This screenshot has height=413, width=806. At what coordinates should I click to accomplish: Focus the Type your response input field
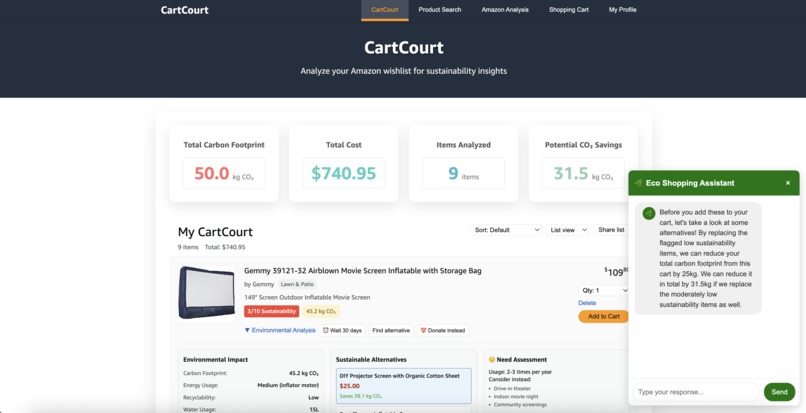(696, 392)
